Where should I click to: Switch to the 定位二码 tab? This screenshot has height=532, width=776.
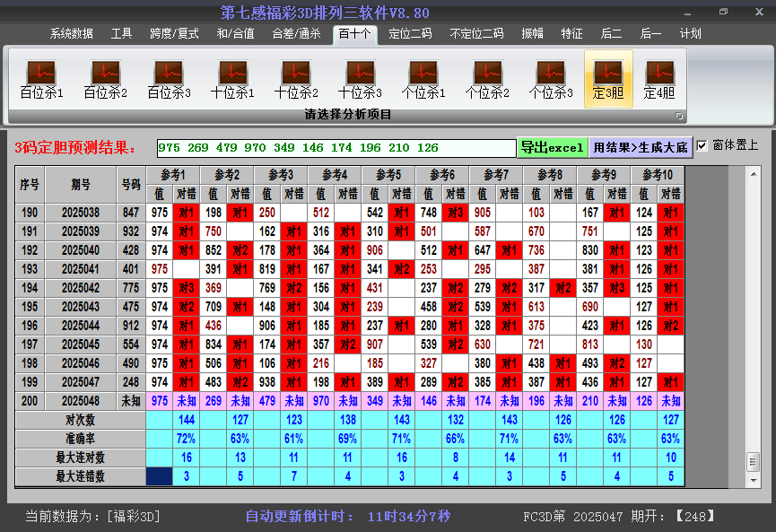(410, 34)
